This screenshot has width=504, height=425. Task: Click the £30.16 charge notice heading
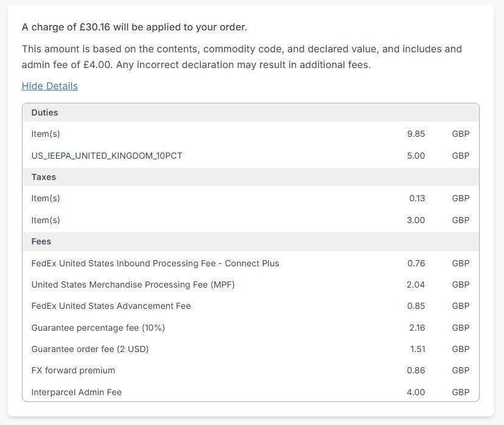pos(134,27)
